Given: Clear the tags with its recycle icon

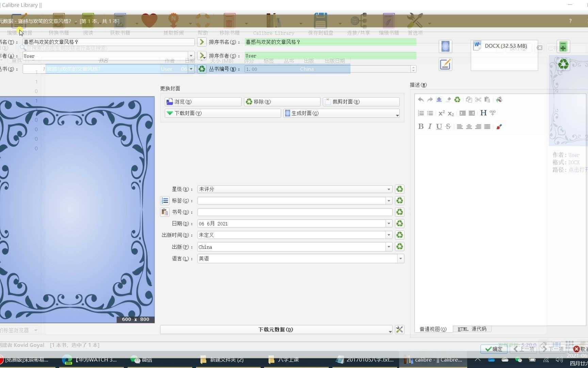Looking at the screenshot, I should [399, 201].
